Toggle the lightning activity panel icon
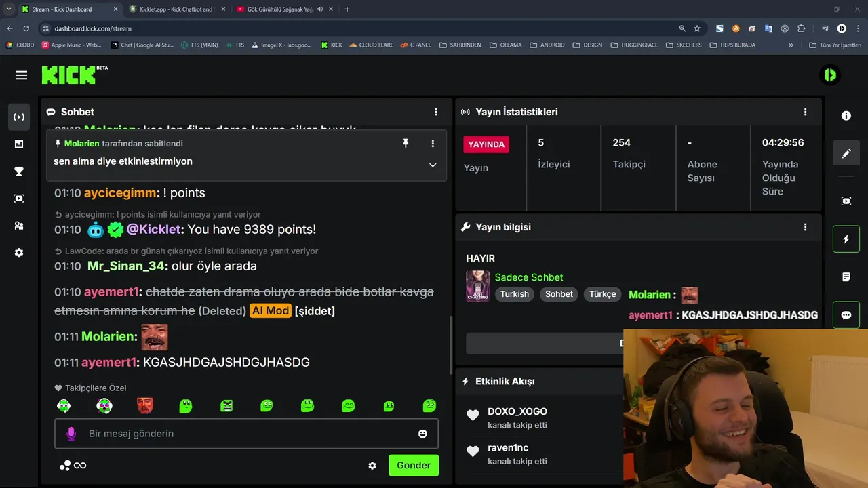The image size is (868, 488). pos(846,239)
